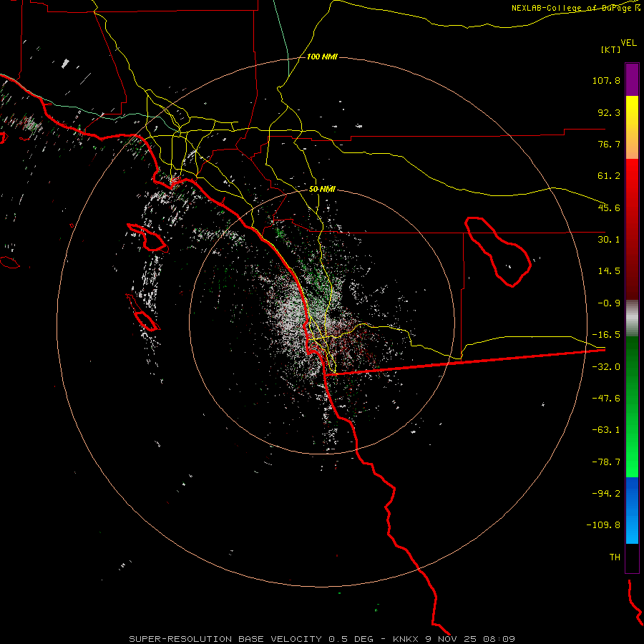Image resolution: width=644 pixels, height=644 pixels.
Task: Click the purple segment of the color bar
Action: click(632, 79)
